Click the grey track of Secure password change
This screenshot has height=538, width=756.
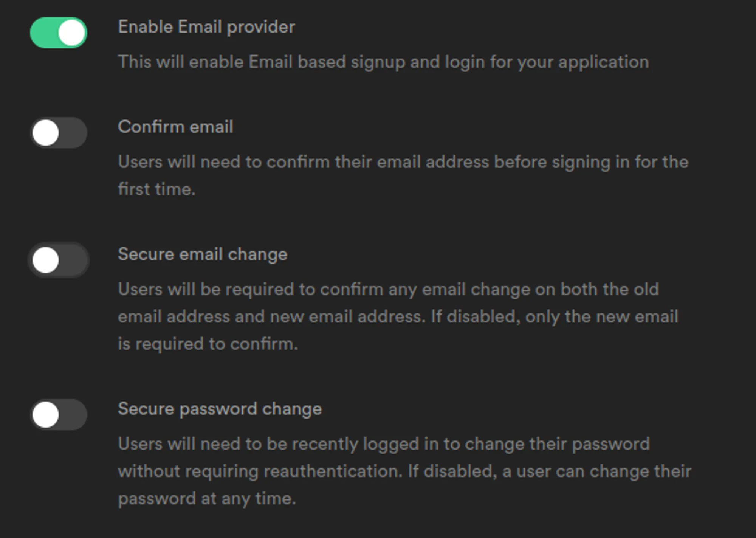coord(74,415)
